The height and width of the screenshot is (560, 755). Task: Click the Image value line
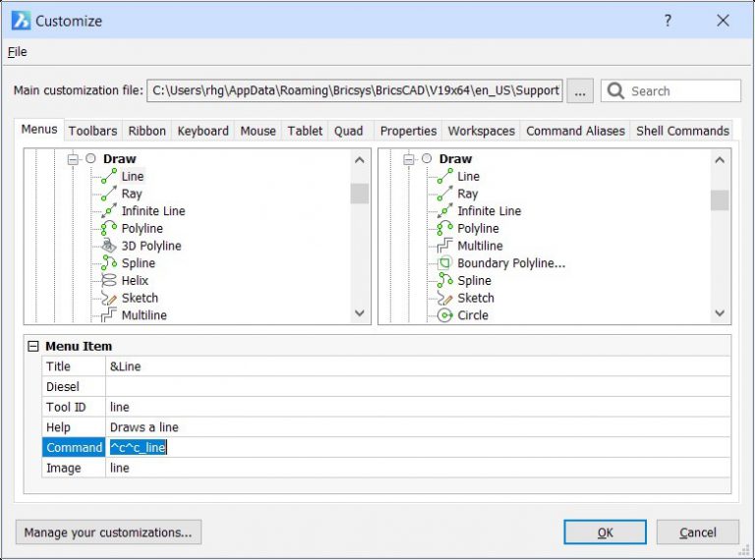point(418,468)
